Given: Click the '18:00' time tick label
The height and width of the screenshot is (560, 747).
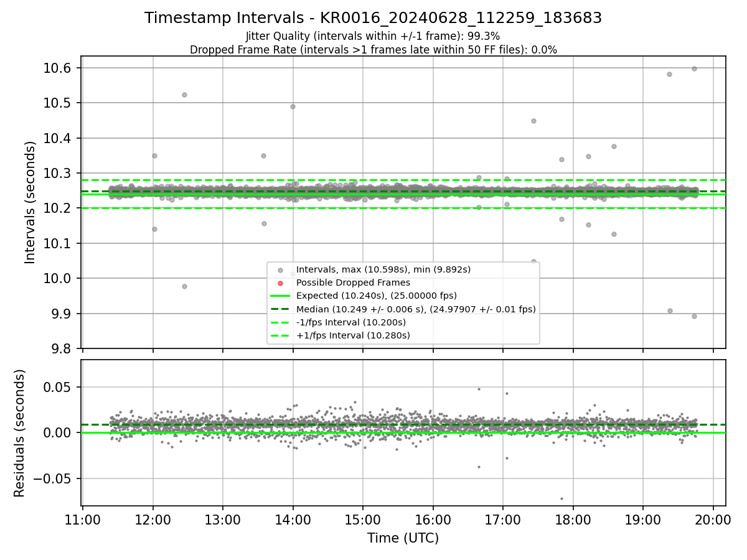Looking at the screenshot, I should tap(573, 519).
